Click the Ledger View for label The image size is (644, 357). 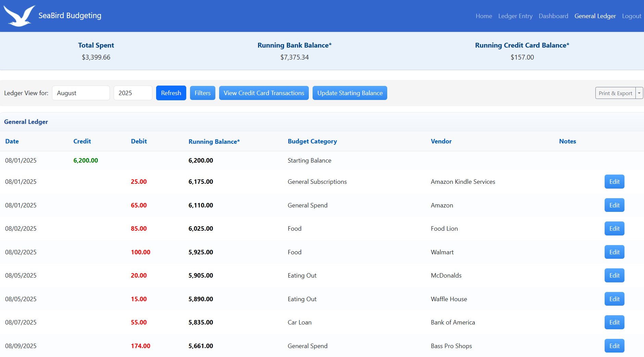[x=26, y=93]
